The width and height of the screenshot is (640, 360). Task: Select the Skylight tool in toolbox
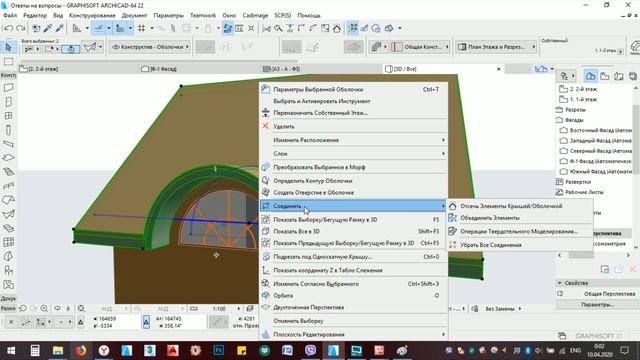(x=8, y=228)
